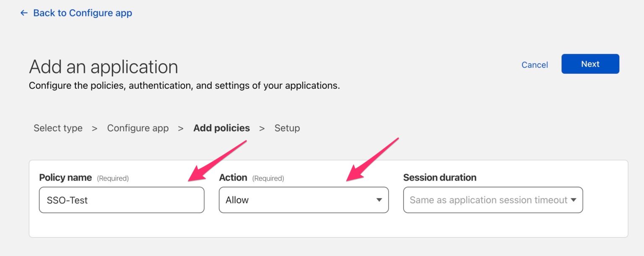Click the back arrow icon
The height and width of the screenshot is (256, 644).
(x=24, y=13)
